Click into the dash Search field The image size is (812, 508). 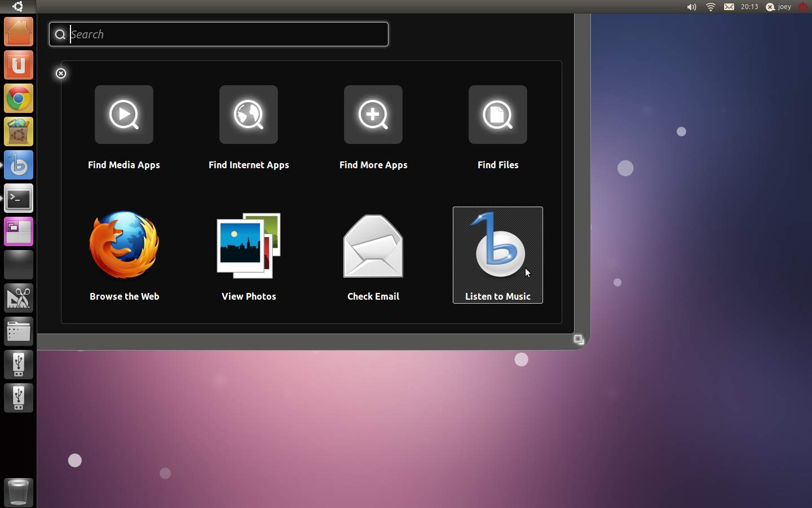tap(226, 34)
